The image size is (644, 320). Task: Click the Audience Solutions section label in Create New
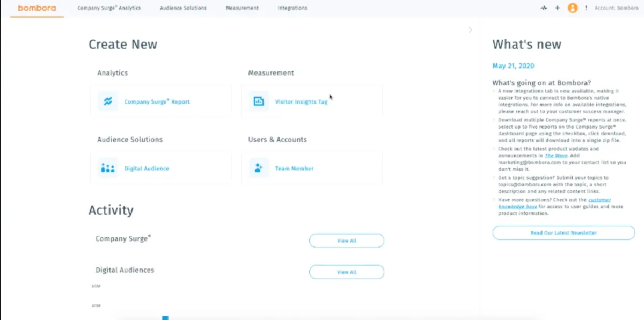[130, 140]
